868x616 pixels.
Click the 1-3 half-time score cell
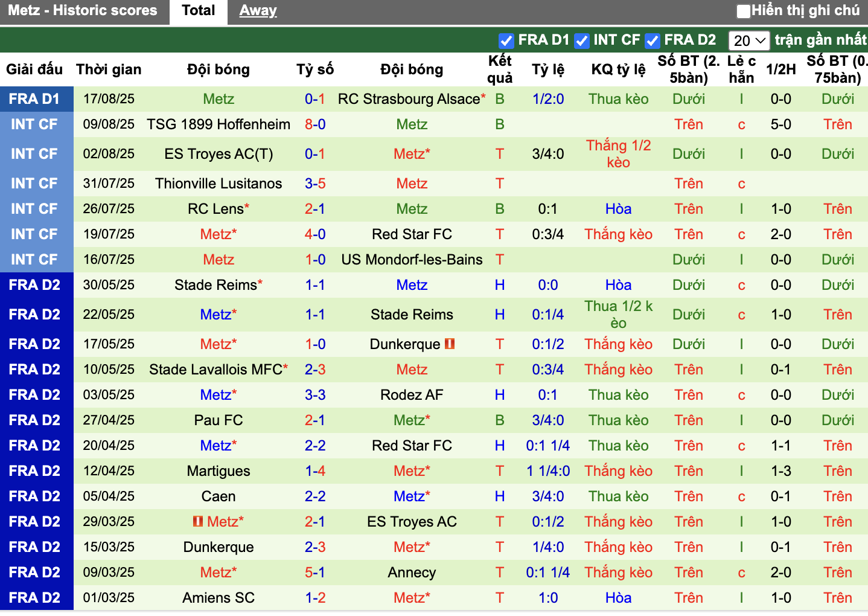[x=781, y=471]
